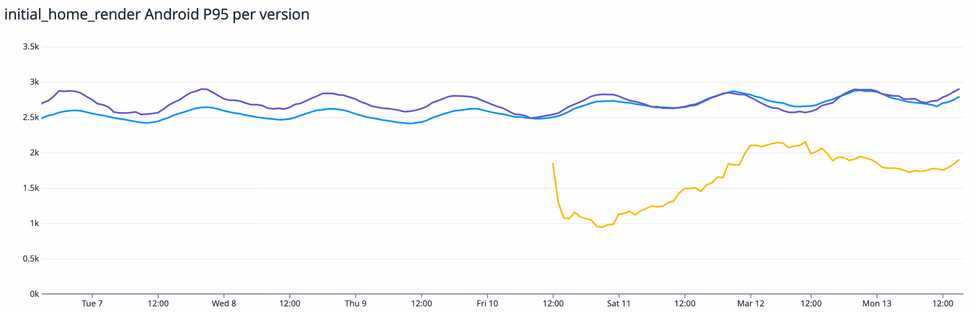The width and height of the screenshot is (980, 313).
Task: Click the "Mon 13" x-axis date label
Action: click(877, 304)
